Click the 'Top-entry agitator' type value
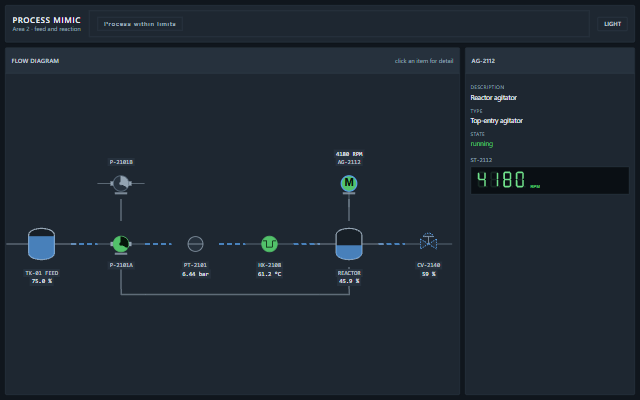This screenshot has height=400, width=640. click(496, 121)
